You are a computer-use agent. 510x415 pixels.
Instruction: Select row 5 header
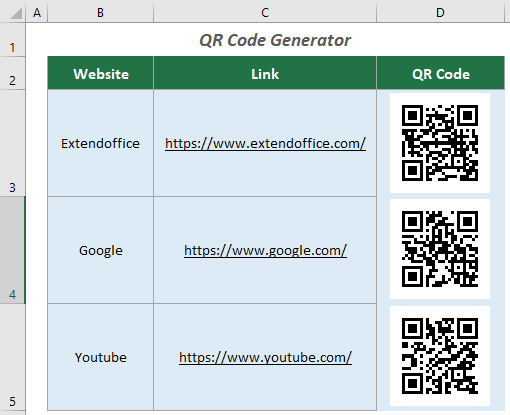(x=13, y=357)
